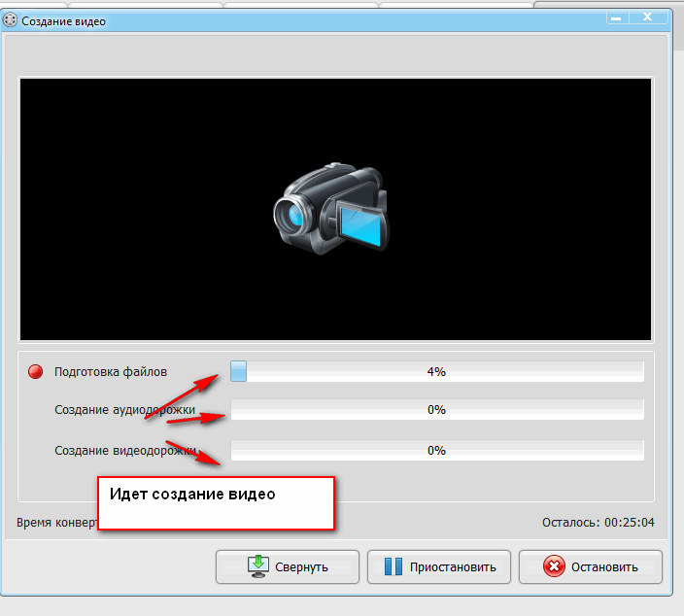The image size is (684, 616).
Task: Minimize the Создание видео window
Action: click(617, 17)
